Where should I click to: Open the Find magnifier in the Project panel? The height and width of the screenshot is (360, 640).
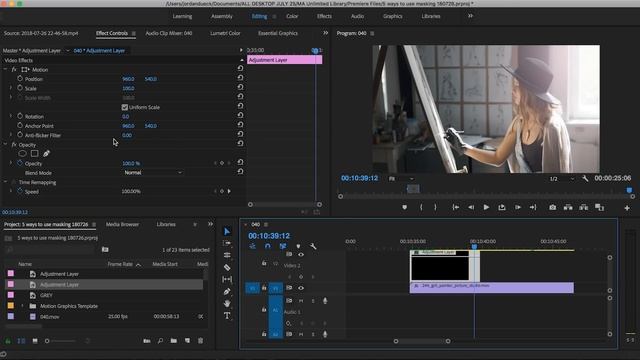[160, 340]
